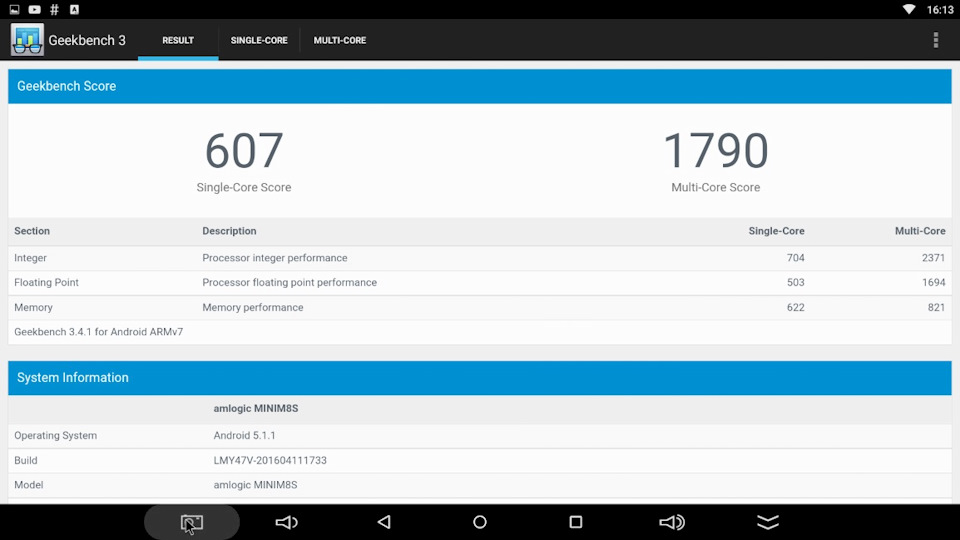960x540 pixels.
Task: Go back with the triangle navigation button
Action: coord(384,522)
